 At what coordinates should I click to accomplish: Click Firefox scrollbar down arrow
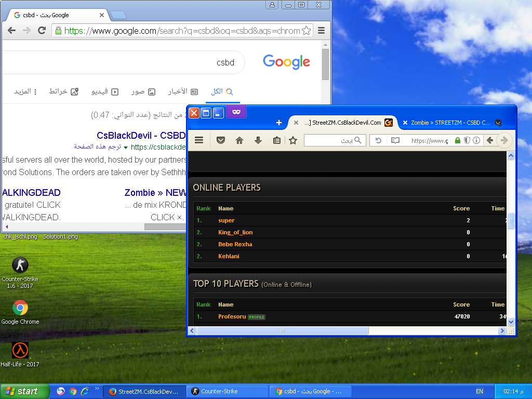pos(511,322)
